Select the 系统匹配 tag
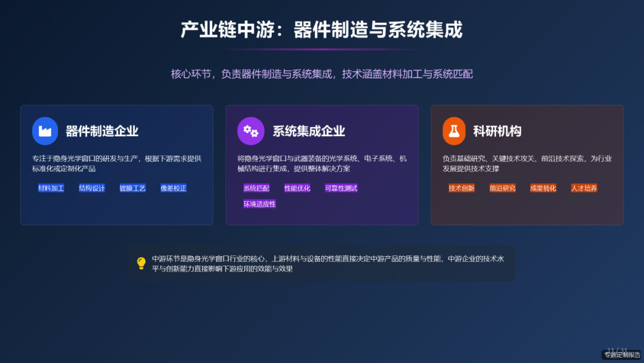Viewport: 644px width, 363px height. pyautogui.click(x=256, y=188)
